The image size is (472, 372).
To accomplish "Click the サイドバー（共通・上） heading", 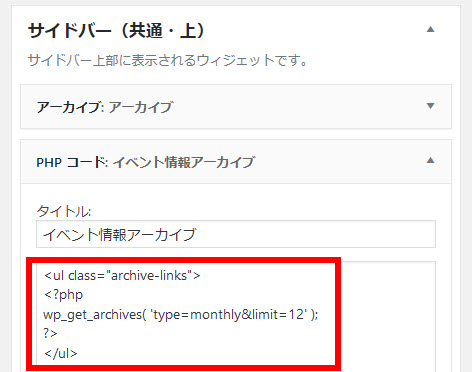I will pos(116,31).
